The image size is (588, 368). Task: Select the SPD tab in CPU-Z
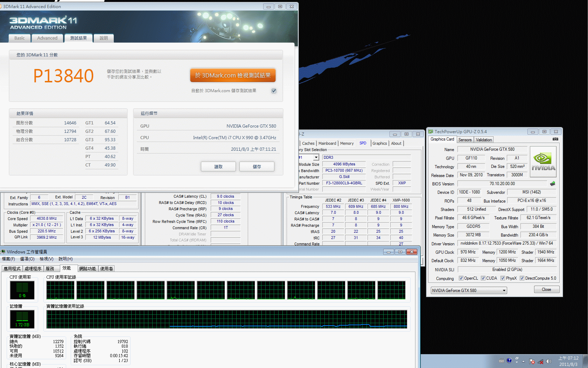pos(363,143)
